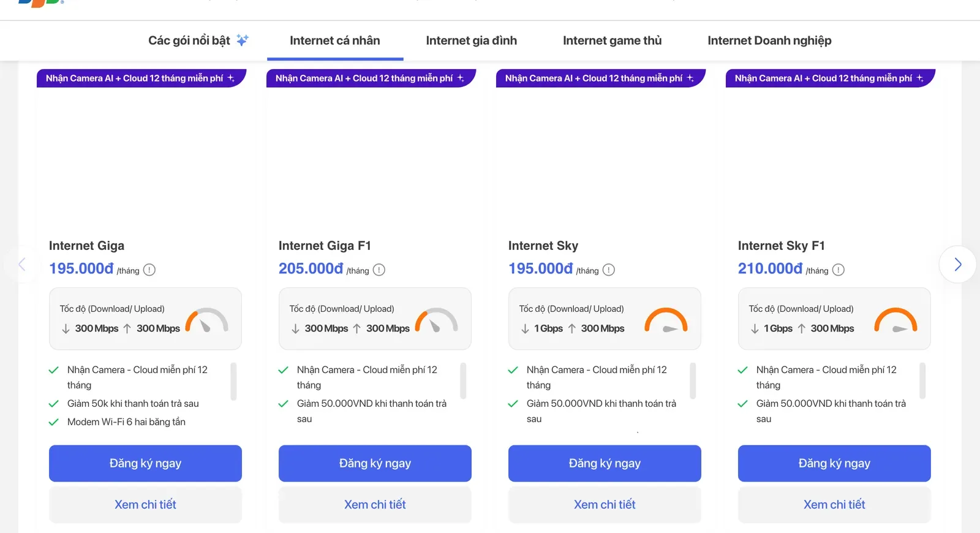This screenshot has width=980, height=533.
Task: Click price info icon for Internet Sky F1
Action: (839, 270)
